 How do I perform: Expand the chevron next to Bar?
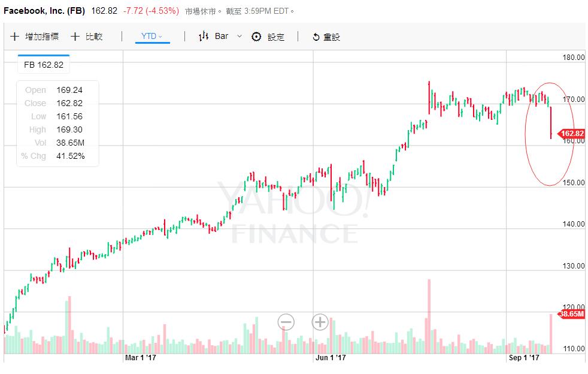point(240,37)
